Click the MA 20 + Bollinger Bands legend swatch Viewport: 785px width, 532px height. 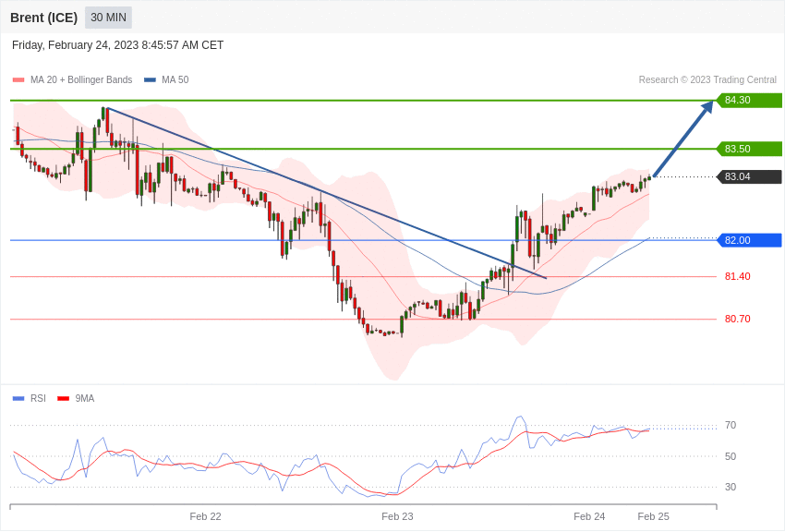click(18, 80)
